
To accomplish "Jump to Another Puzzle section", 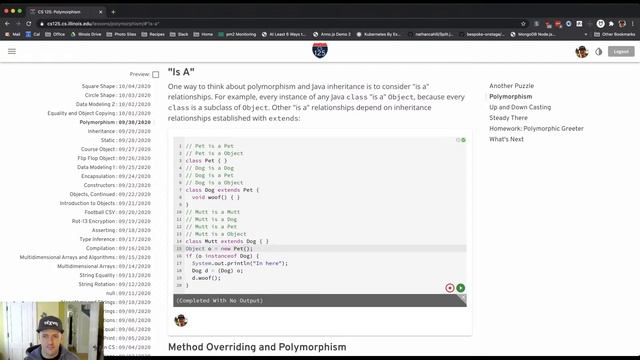I will 511,86.
